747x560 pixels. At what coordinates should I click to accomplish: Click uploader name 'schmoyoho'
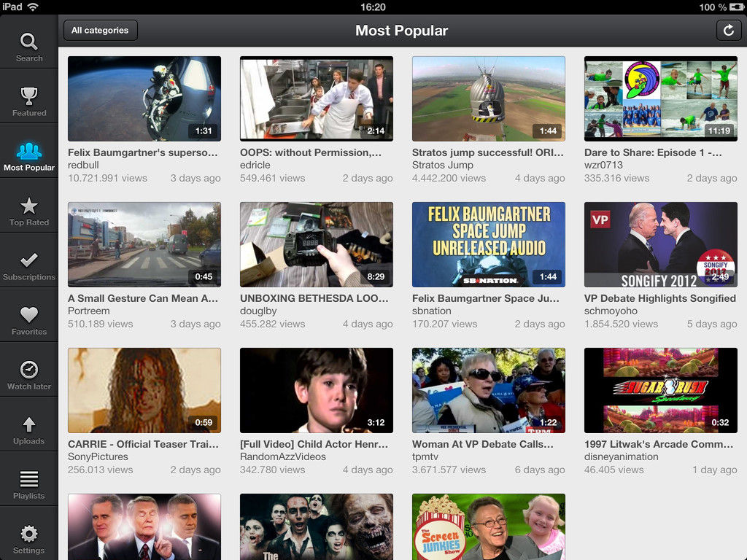point(611,311)
